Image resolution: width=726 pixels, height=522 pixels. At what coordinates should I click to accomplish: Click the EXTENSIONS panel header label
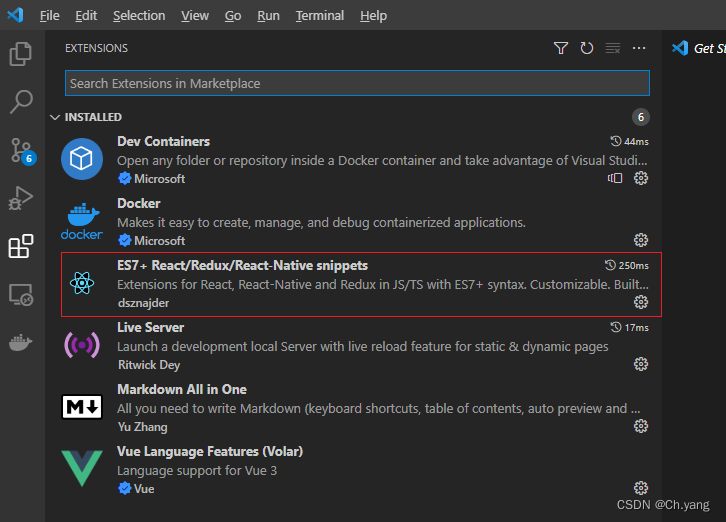pos(96,48)
